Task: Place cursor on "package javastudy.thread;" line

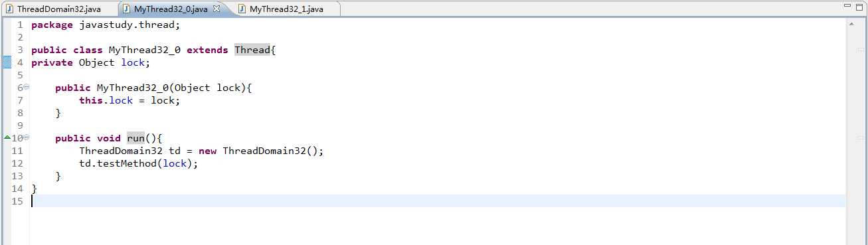Action: (x=106, y=25)
